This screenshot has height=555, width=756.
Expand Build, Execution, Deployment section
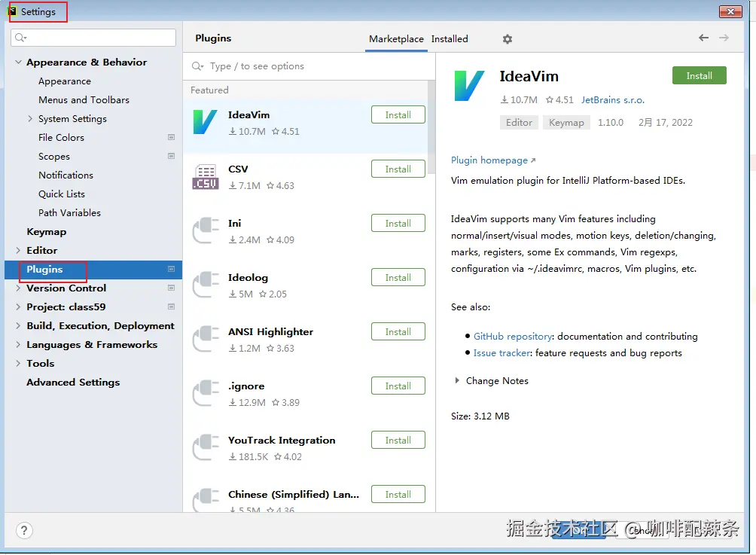pyautogui.click(x=18, y=325)
